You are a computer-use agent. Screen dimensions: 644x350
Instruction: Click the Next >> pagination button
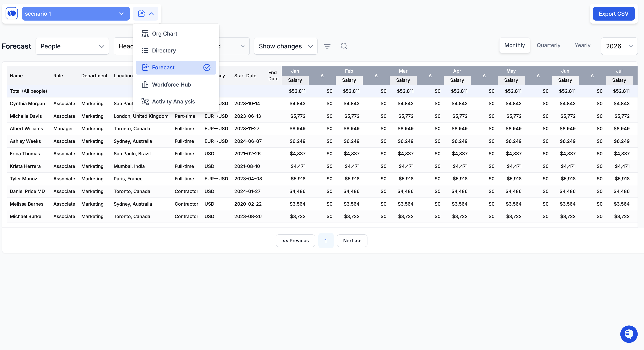(352, 241)
